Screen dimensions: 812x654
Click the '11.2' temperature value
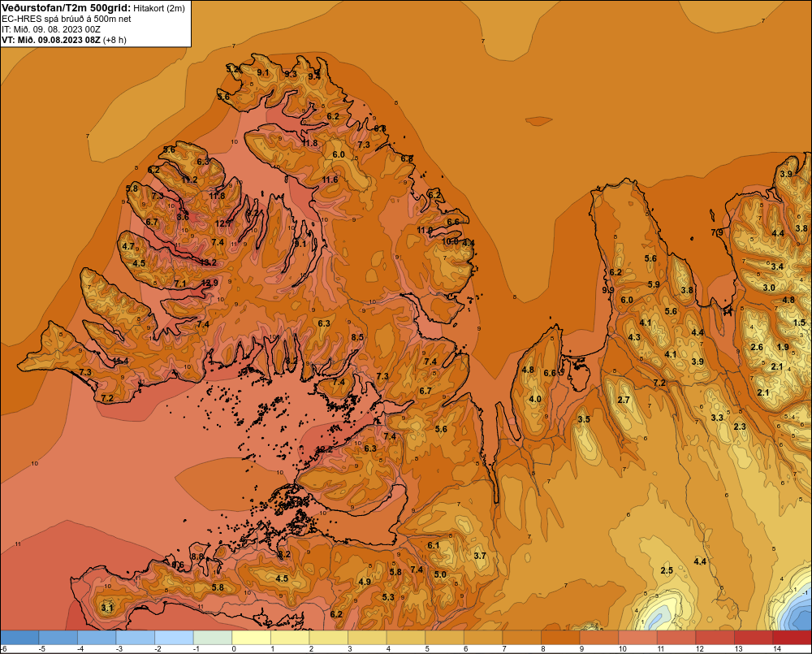189,180
